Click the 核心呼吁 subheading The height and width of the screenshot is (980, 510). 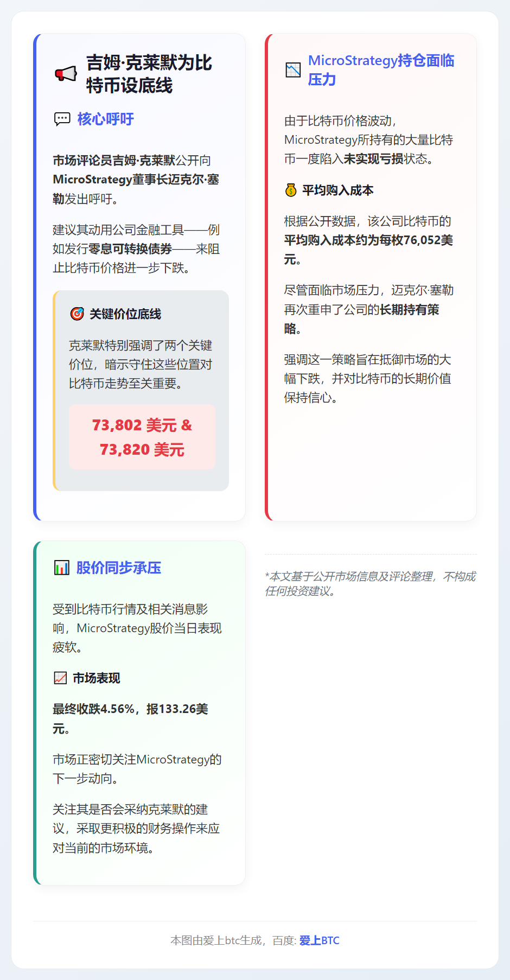(x=105, y=119)
